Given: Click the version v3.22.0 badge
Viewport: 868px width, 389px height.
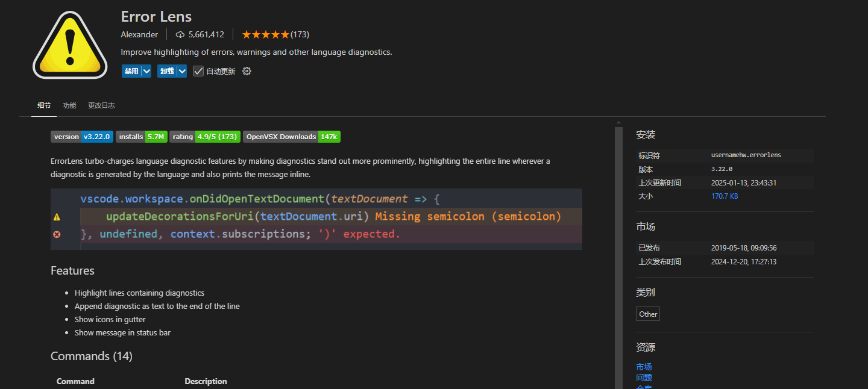Looking at the screenshot, I should point(81,137).
